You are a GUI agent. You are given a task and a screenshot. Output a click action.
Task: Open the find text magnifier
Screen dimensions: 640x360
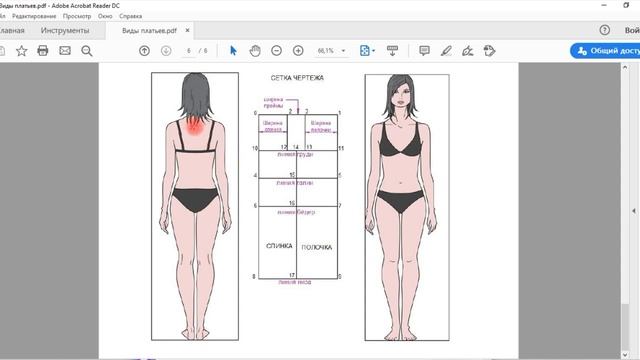[87, 51]
